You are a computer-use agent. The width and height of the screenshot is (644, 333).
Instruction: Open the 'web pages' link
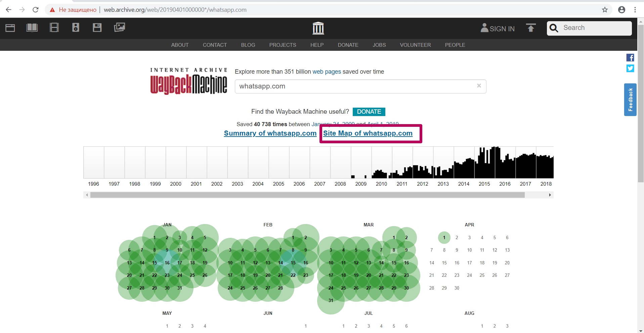pyautogui.click(x=327, y=72)
